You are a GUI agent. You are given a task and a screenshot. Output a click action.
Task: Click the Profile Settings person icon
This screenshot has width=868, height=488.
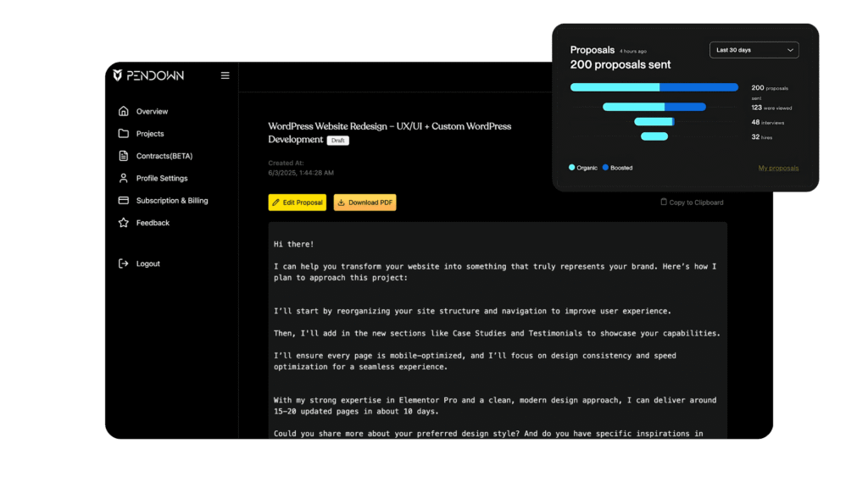pos(124,178)
